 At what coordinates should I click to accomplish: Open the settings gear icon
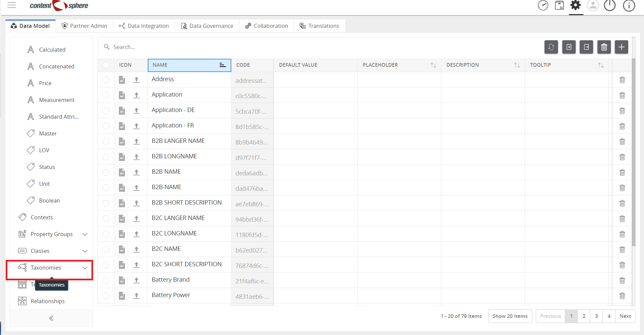point(576,5)
